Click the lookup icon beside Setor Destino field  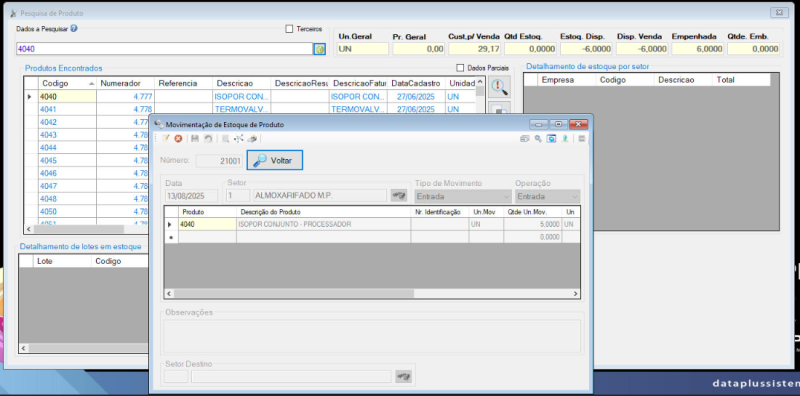coord(404,377)
